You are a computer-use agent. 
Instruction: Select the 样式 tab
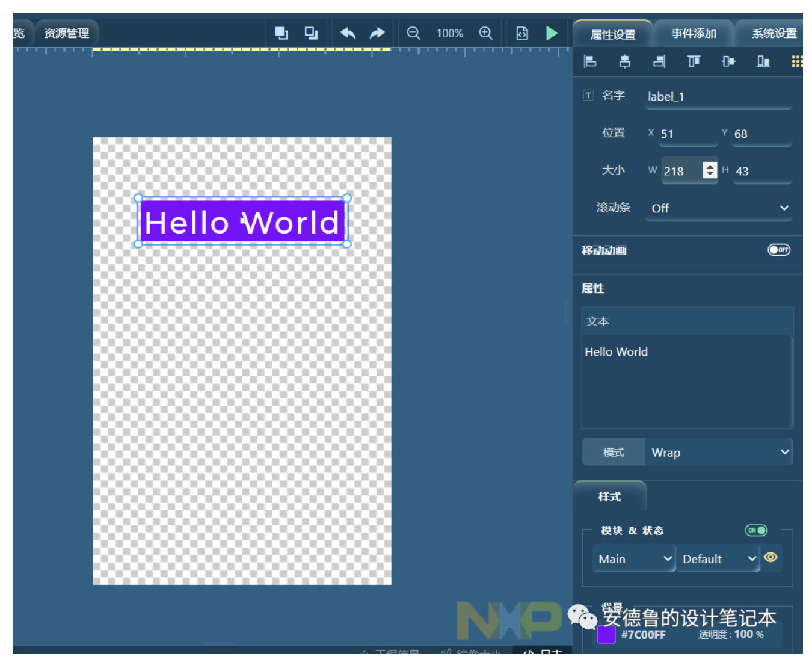click(x=610, y=496)
